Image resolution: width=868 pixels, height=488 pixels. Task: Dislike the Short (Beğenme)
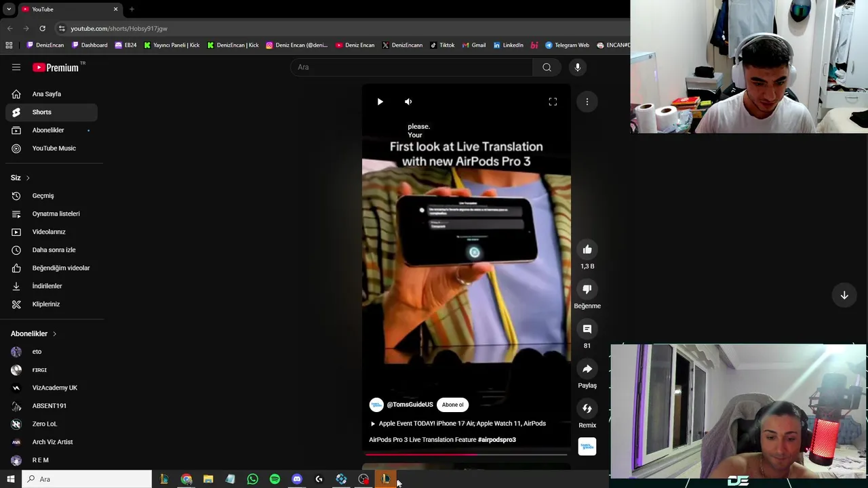point(587,289)
